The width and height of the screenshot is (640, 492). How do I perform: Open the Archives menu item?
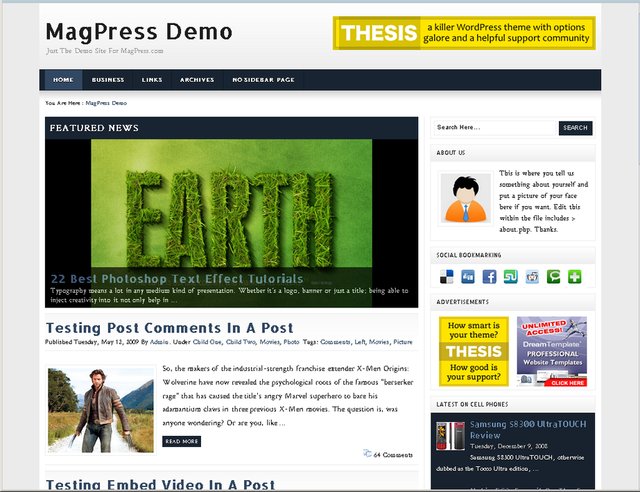pyautogui.click(x=197, y=80)
